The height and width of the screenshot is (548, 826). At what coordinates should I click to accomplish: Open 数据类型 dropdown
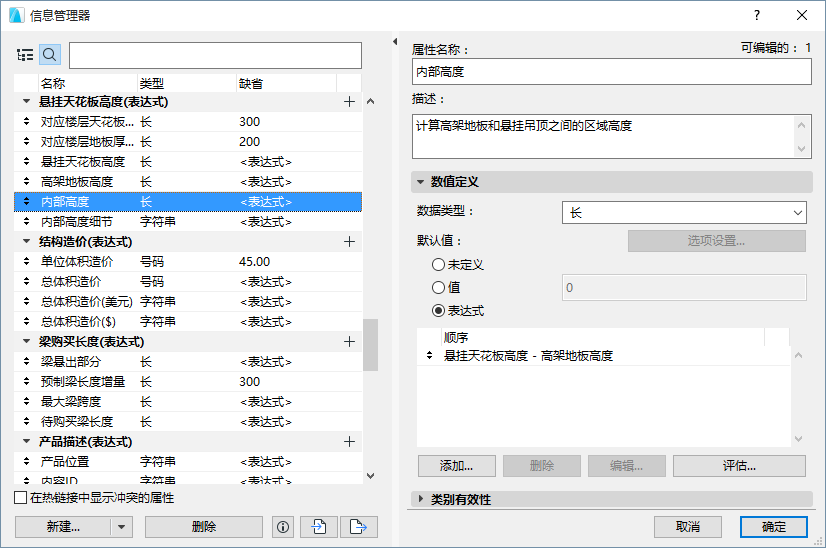click(x=684, y=213)
